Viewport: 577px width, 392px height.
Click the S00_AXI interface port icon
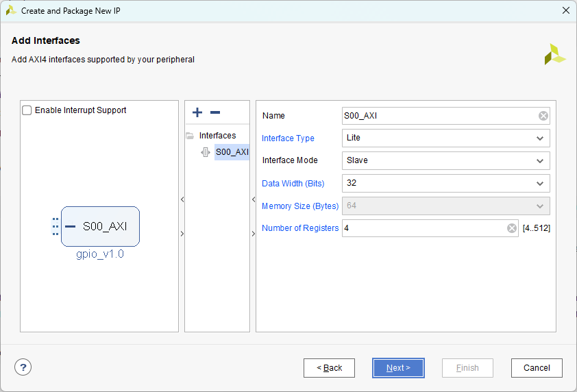pos(206,152)
